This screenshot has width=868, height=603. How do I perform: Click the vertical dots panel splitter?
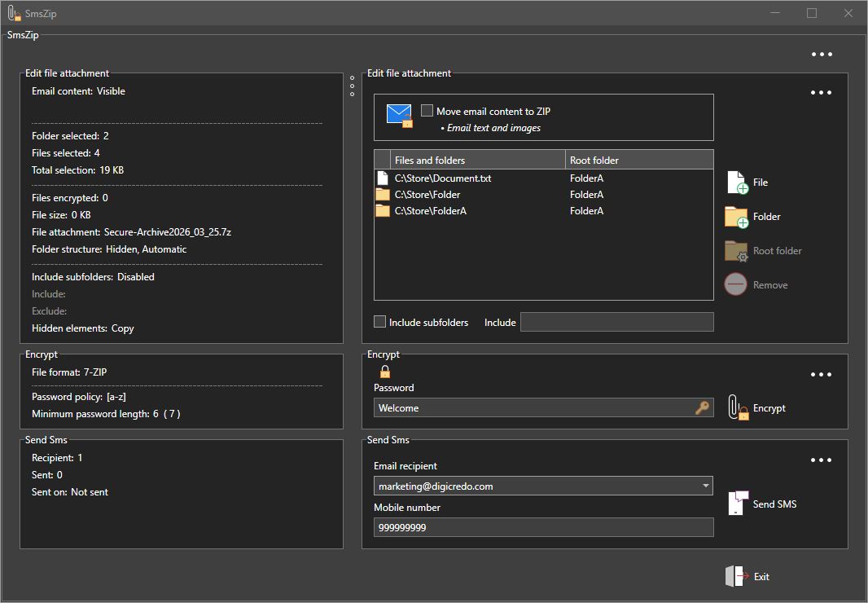tap(352, 86)
